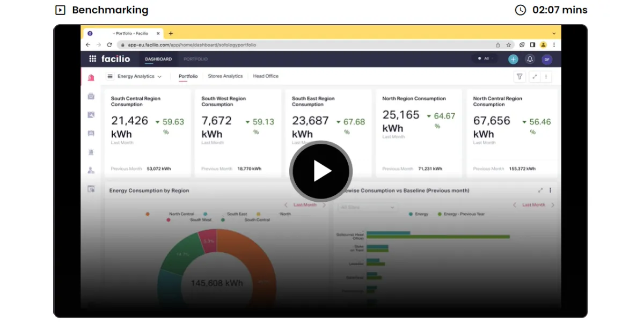Click the fifth sidebar icon

click(91, 152)
